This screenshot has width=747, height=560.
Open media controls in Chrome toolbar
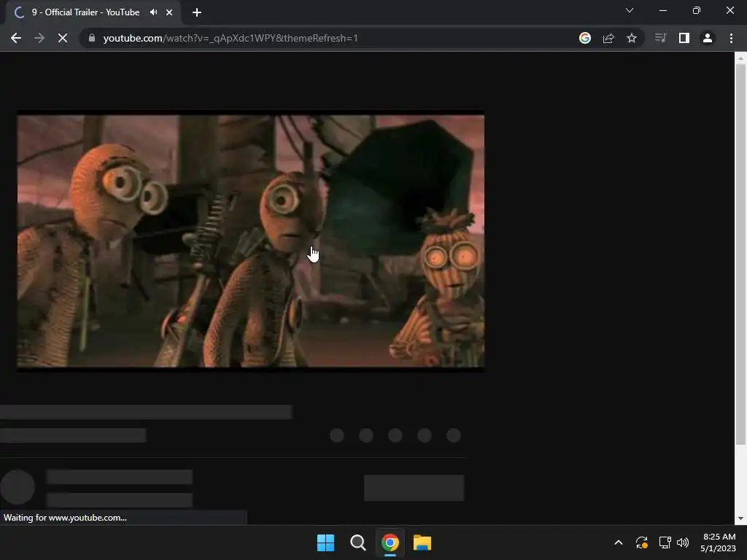click(x=660, y=38)
